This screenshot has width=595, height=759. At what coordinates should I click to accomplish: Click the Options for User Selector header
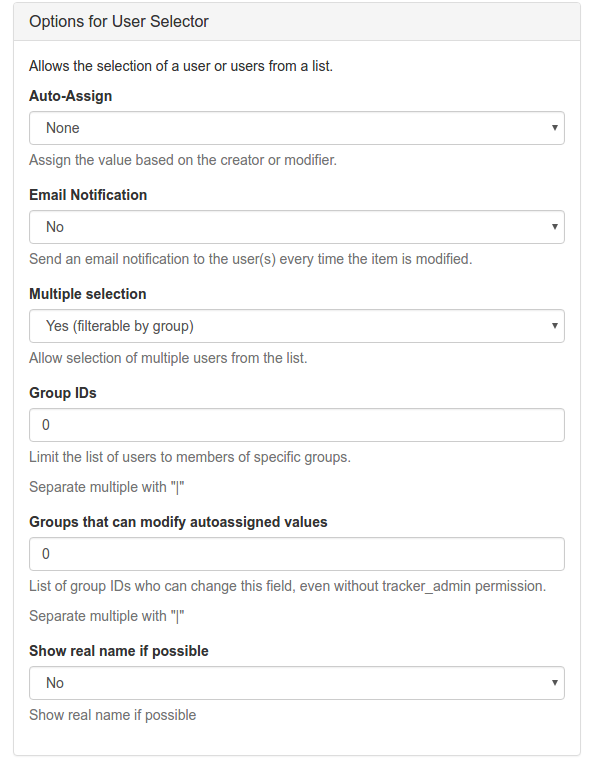click(x=119, y=21)
